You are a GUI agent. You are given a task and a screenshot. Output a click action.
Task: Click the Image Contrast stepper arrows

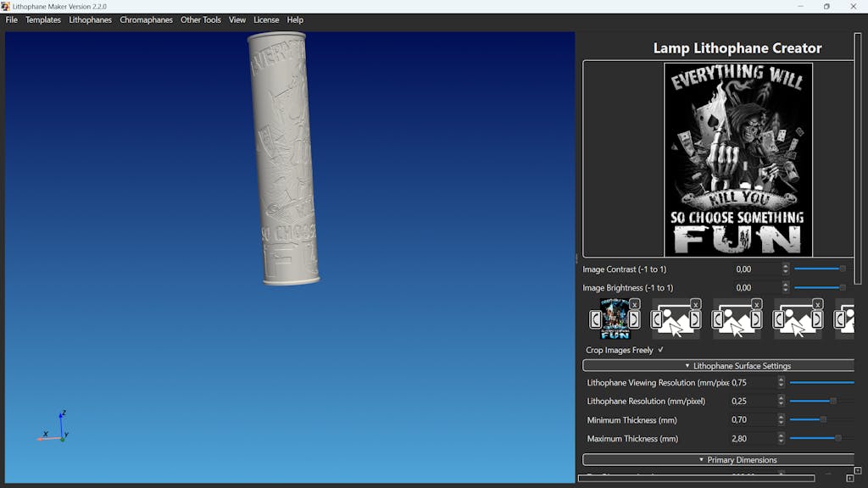786,269
